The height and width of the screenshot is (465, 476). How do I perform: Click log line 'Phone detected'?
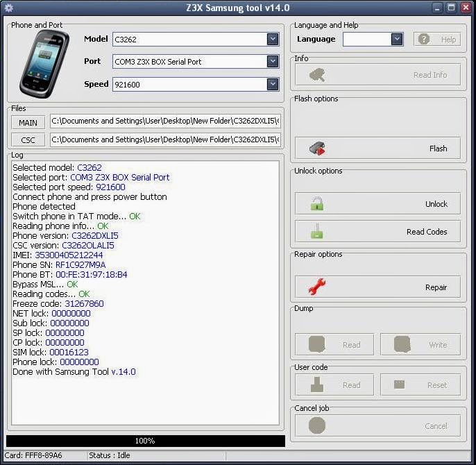click(x=44, y=206)
